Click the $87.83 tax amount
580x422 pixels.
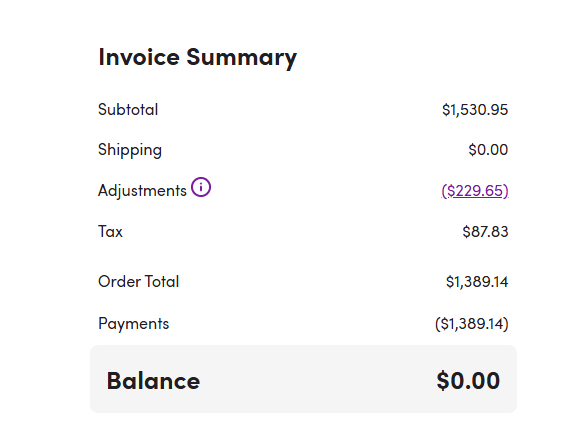point(485,232)
